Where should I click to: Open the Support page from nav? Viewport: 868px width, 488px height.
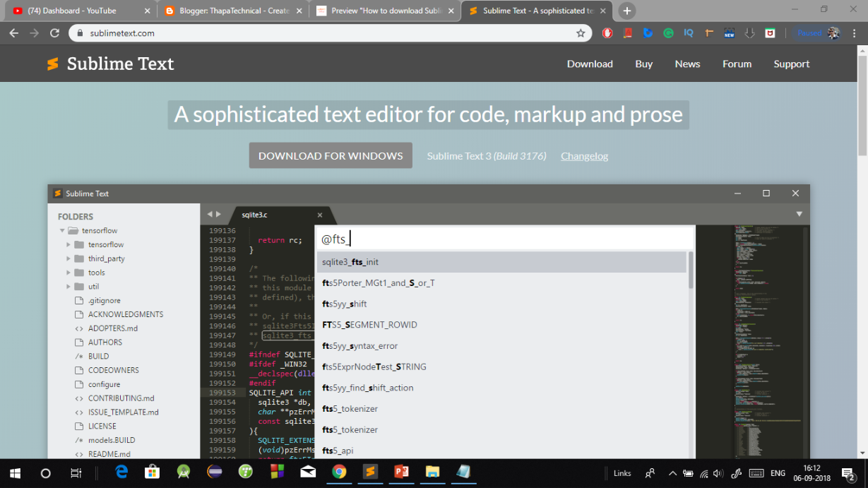[x=791, y=64]
